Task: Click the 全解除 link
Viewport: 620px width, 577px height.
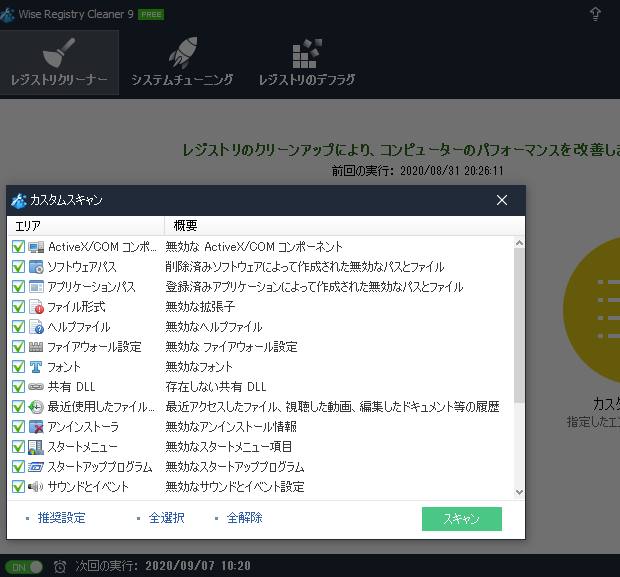Action: (244, 518)
